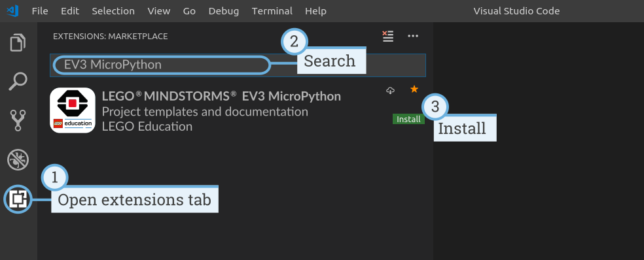Click the Visual Studio Code window title
This screenshot has width=644, height=260.
516,11
